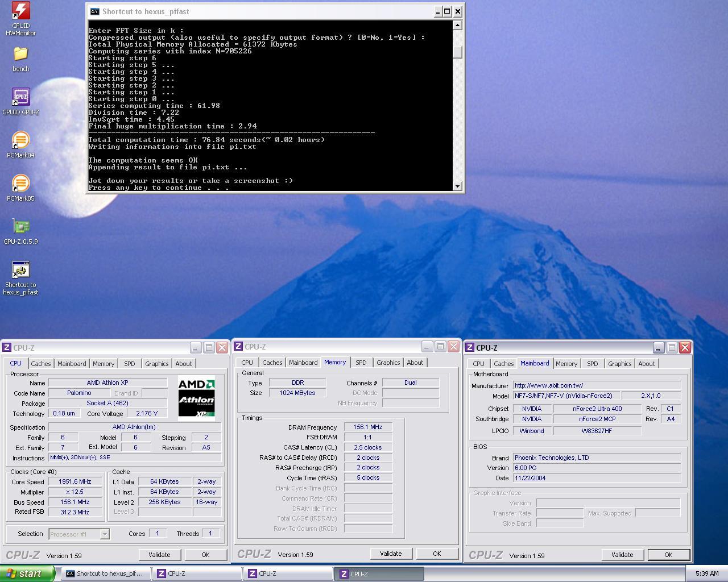The height and width of the screenshot is (582, 728).
Task: Open About tab in right CPU-Z window
Action: pos(647,364)
